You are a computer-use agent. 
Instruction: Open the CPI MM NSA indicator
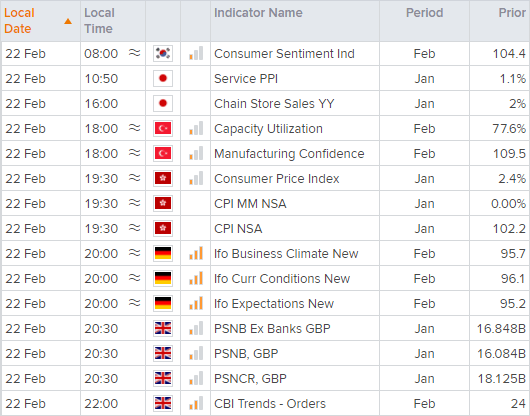(250, 203)
